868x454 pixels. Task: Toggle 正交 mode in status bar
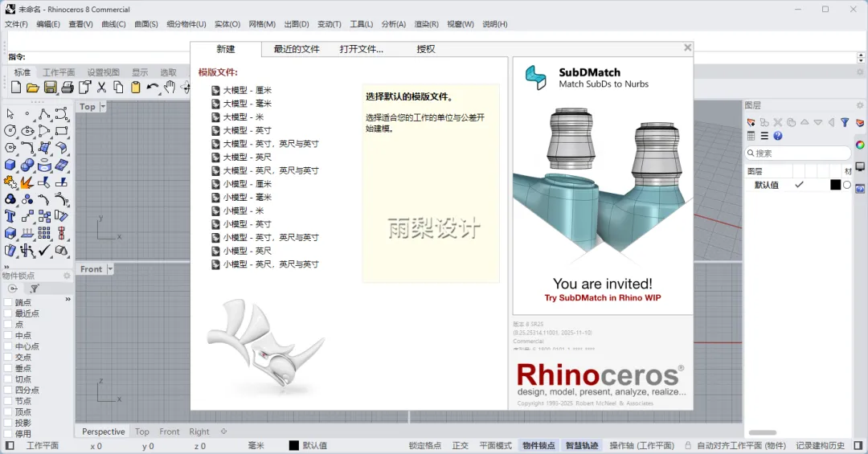click(460, 445)
